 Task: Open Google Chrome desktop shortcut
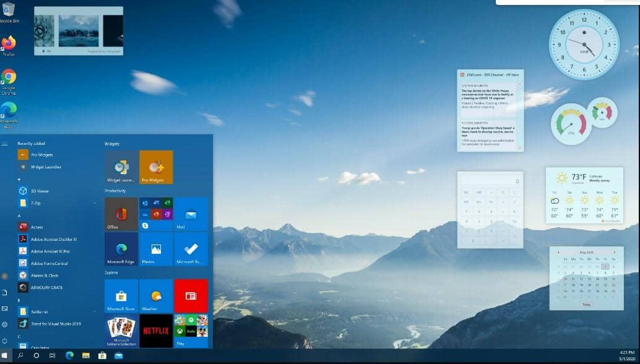point(9,78)
